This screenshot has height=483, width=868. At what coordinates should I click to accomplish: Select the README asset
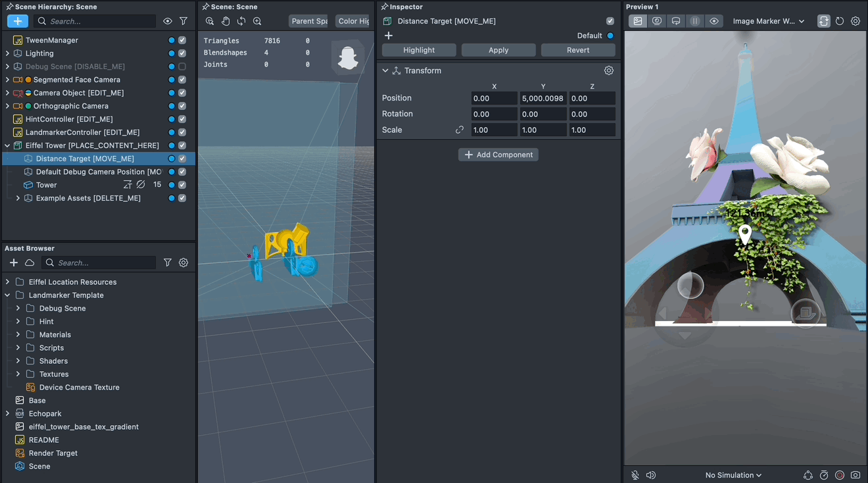[43, 440]
